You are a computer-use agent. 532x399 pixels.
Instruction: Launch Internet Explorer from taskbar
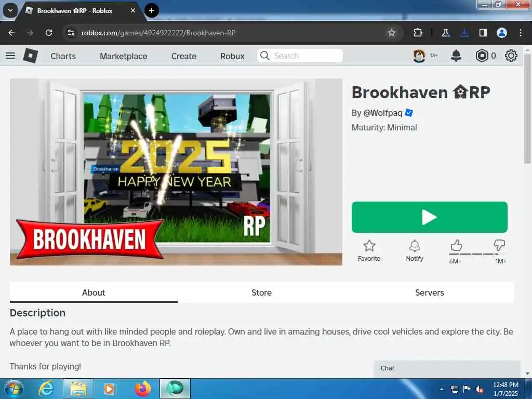(x=46, y=389)
